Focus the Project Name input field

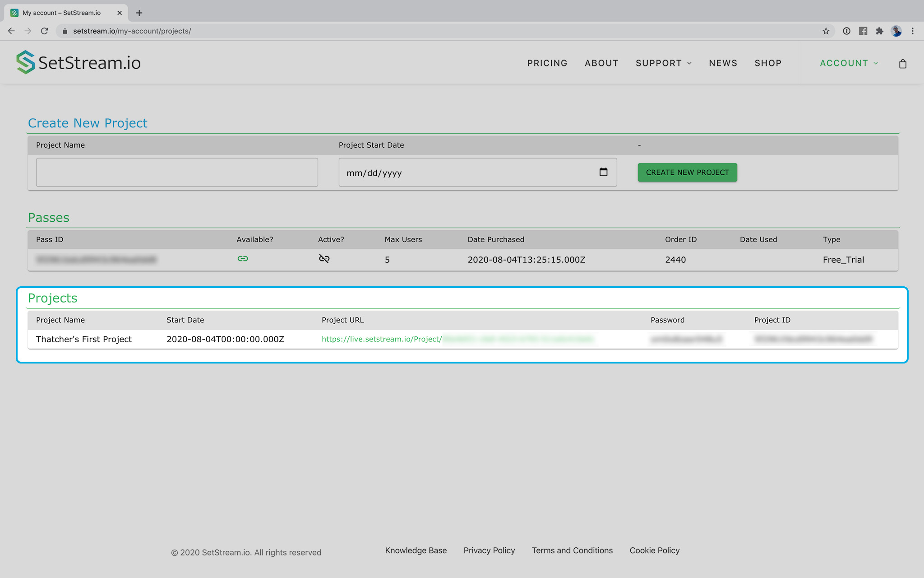click(x=177, y=172)
